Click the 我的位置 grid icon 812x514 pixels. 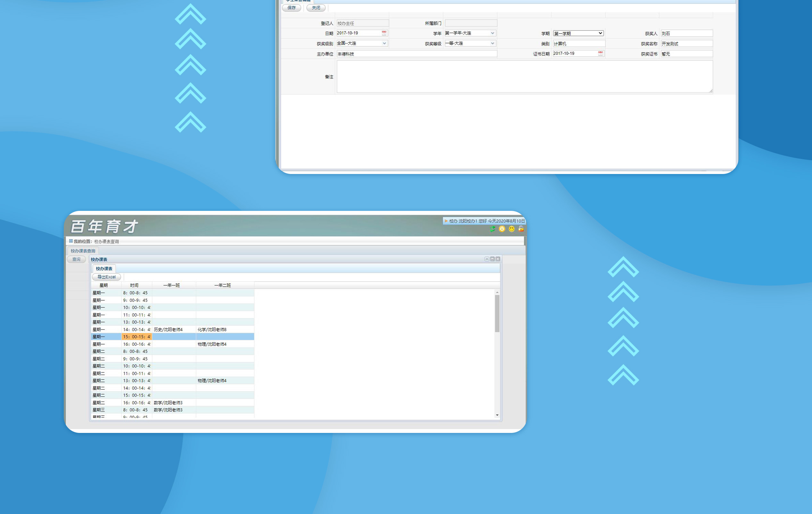coord(71,241)
